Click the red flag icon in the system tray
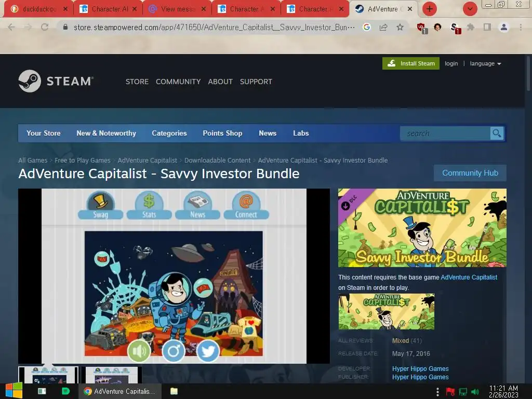 click(450, 392)
